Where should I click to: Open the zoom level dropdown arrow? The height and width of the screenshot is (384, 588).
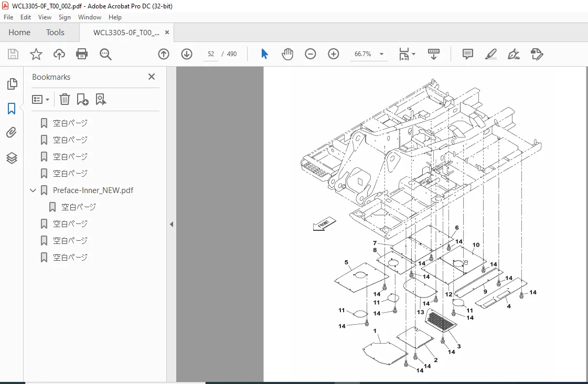coord(382,54)
